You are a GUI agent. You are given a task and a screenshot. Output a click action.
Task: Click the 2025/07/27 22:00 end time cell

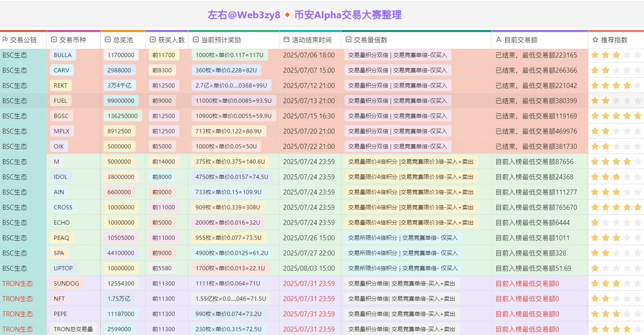(310, 253)
